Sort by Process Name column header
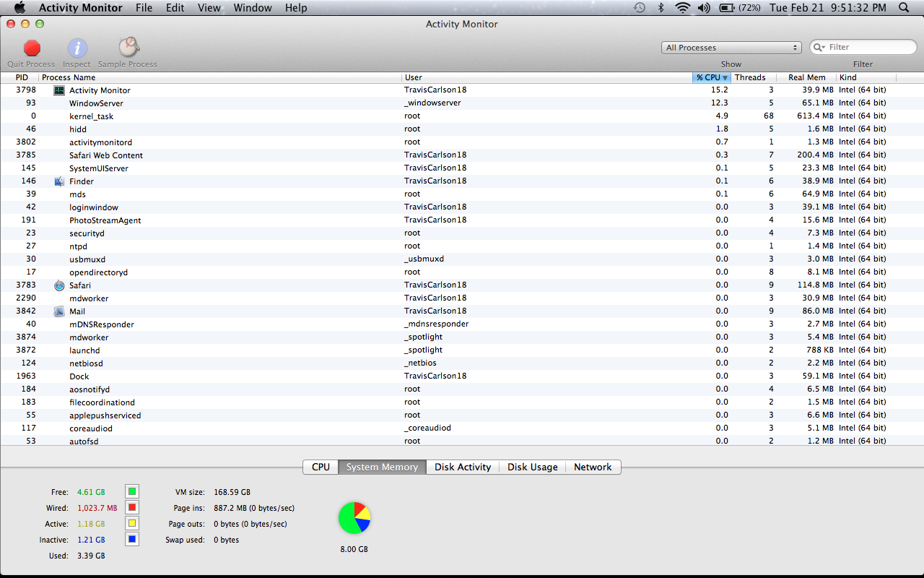Viewport: 924px width, 578px height. 220,77
